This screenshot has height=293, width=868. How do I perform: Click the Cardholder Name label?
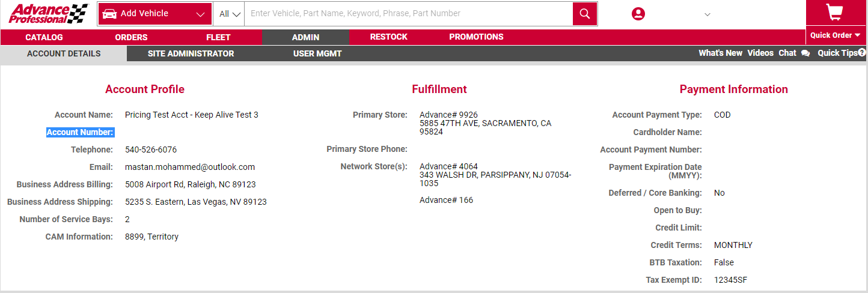coord(667,132)
